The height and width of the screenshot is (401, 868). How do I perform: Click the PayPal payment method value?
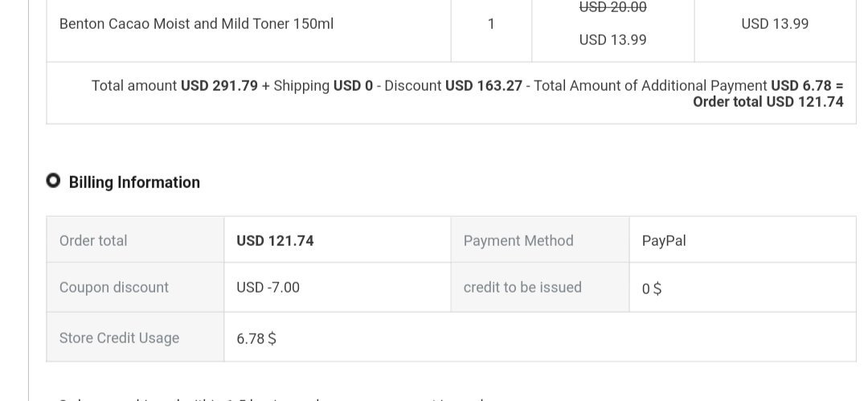[664, 240]
